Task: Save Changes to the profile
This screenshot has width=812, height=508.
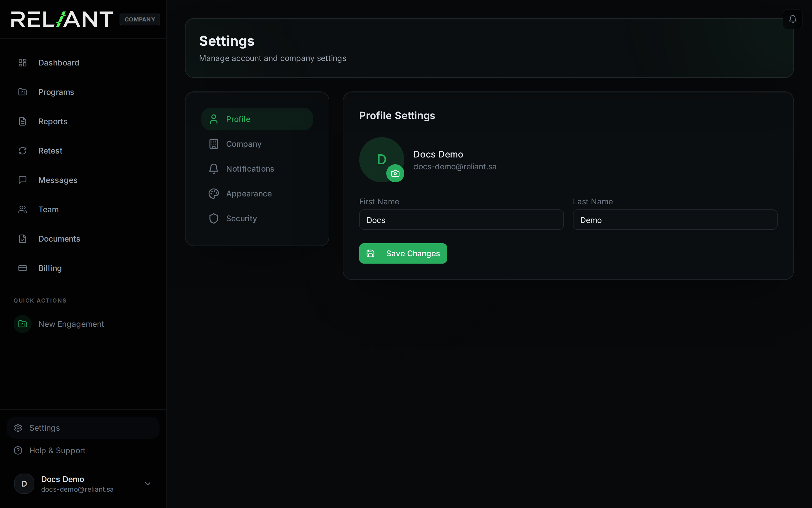Action: tap(403, 253)
